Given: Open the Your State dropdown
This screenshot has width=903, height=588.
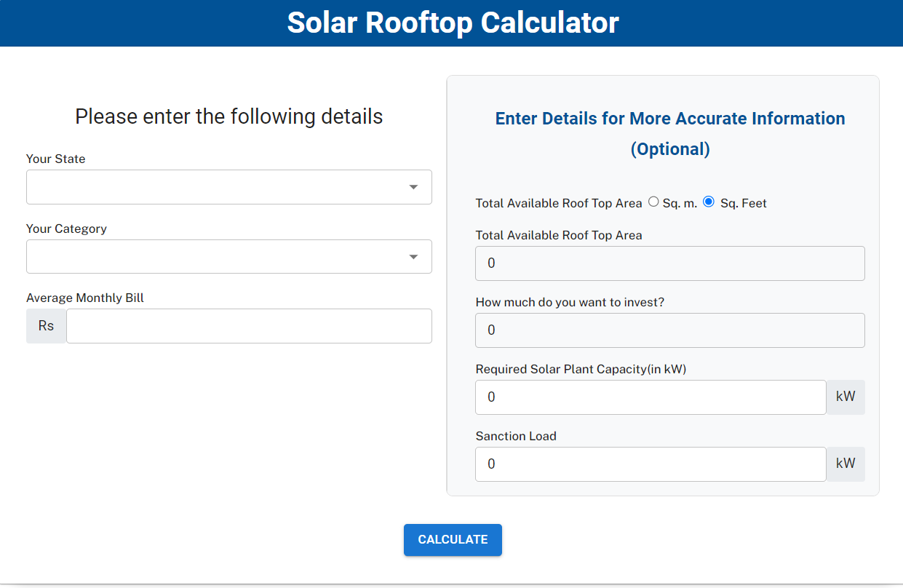Looking at the screenshot, I should pos(229,187).
